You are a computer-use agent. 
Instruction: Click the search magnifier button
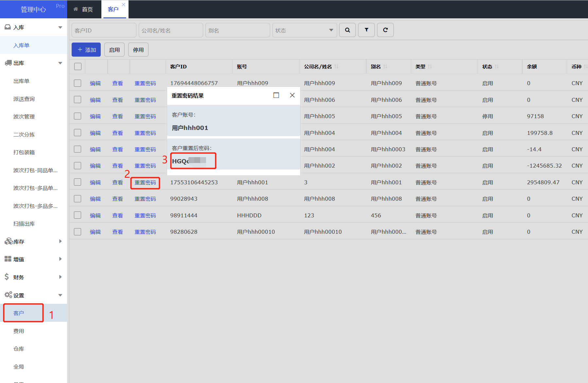tap(347, 30)
